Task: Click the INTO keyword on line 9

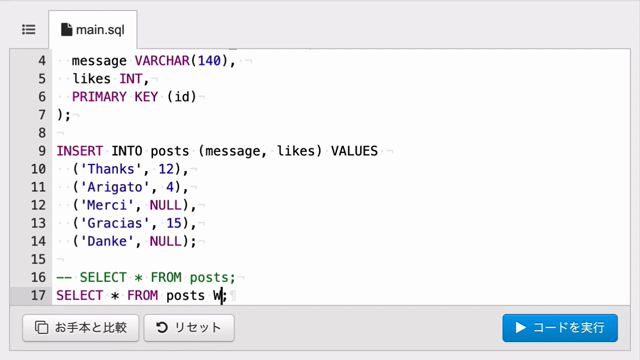Action: point(127,151)
